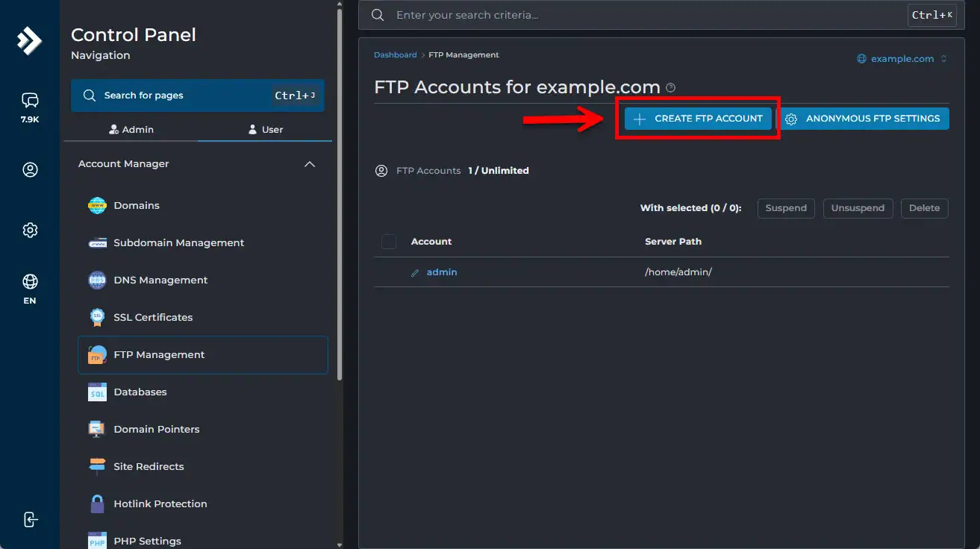This screenshot has height=549, width=980.
Task: Open Hotlink Protection menu item
Action: coord(203,503)
